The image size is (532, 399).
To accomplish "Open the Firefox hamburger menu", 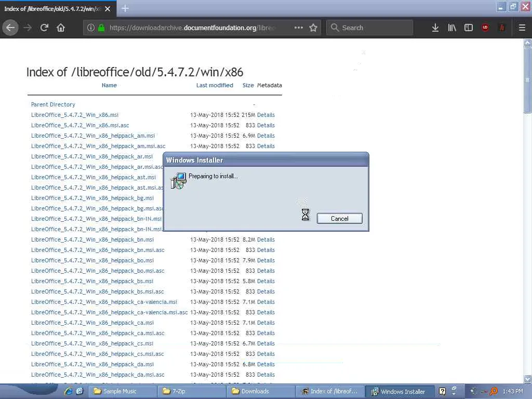I will pos(522,28).
